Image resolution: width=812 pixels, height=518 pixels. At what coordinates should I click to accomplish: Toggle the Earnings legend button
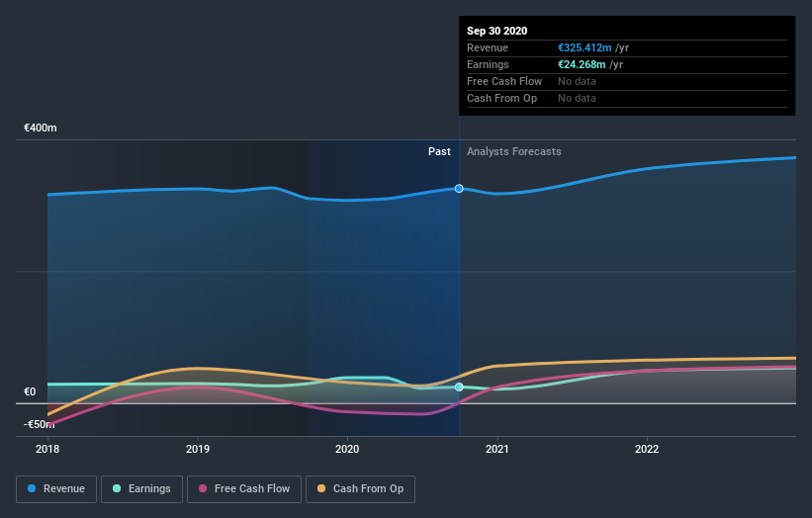pyautogui.click(x=141, y=489)
